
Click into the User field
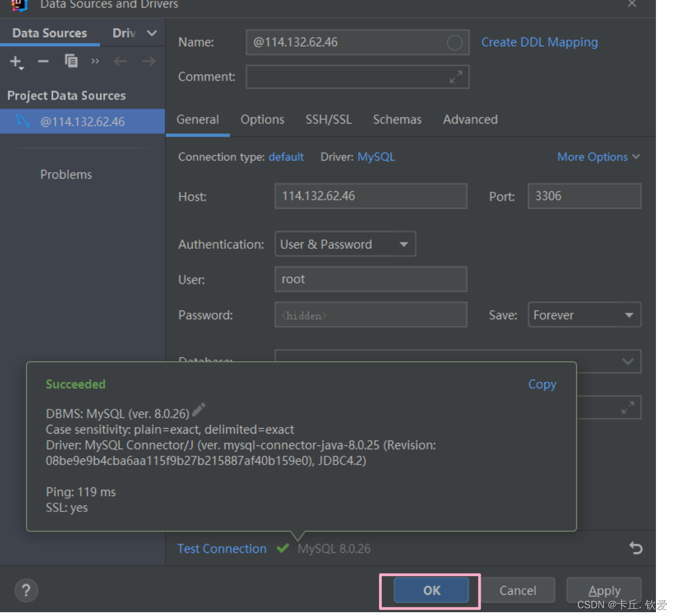(371, 279)
